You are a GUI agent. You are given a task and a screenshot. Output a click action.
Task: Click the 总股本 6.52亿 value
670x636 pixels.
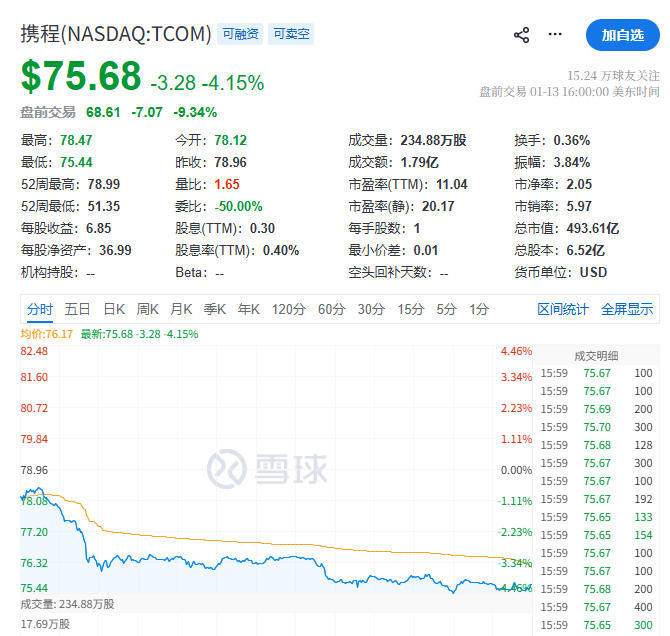585,250
